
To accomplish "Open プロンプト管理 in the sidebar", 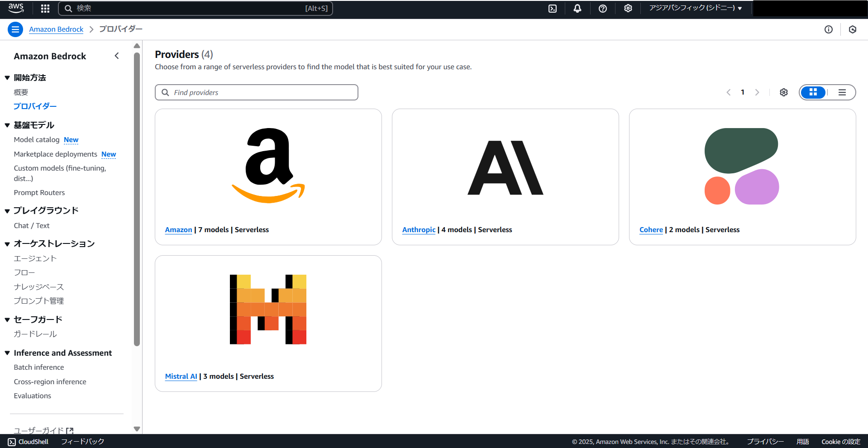I will tap(39, 301).
